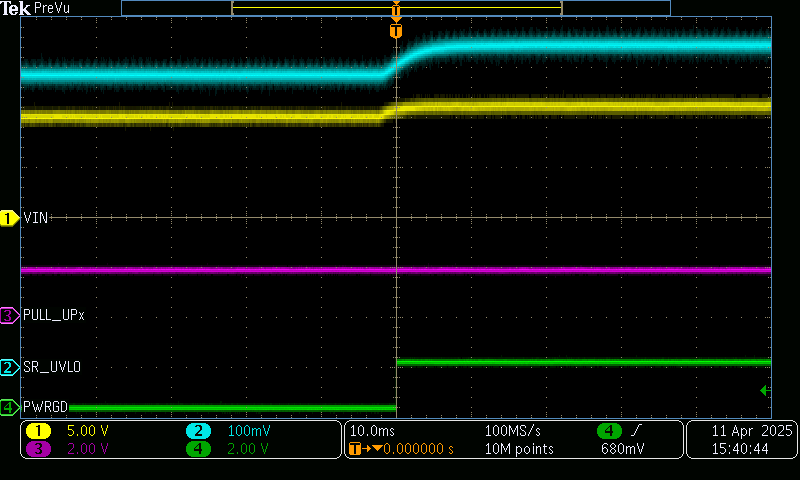
Task: Click the channel 2 SR_UVLO marker
Action: [9, 367]
